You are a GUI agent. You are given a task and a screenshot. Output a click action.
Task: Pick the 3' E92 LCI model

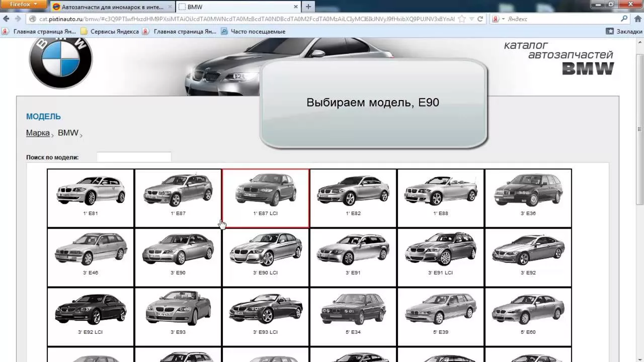tap(91, 317)
